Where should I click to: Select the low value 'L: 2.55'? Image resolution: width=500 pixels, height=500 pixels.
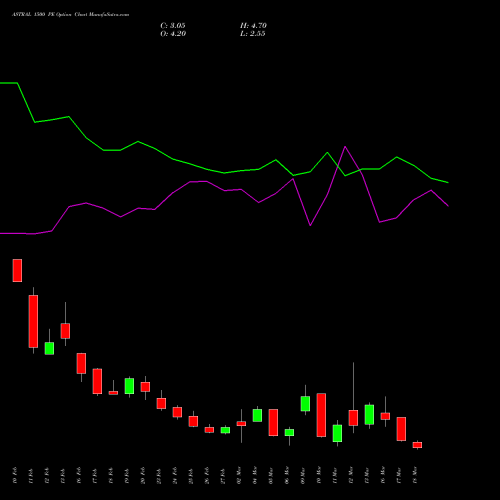pos(253,34)
